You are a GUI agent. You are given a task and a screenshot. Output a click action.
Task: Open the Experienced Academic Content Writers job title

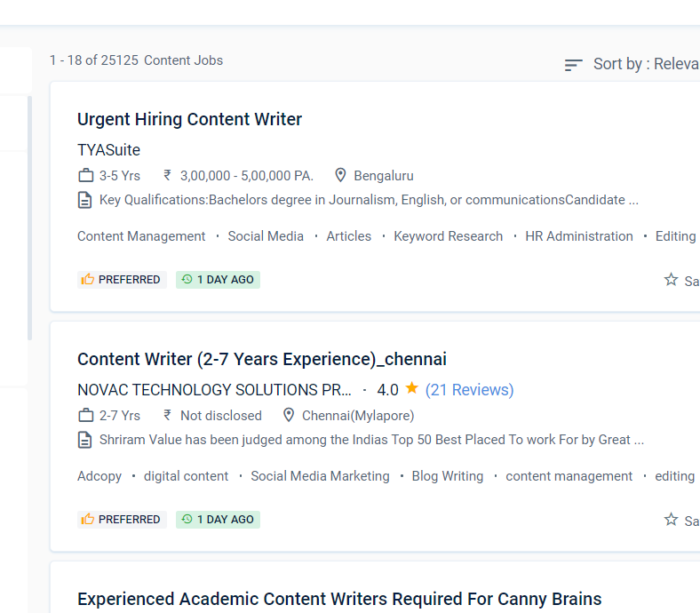(339, 599)
